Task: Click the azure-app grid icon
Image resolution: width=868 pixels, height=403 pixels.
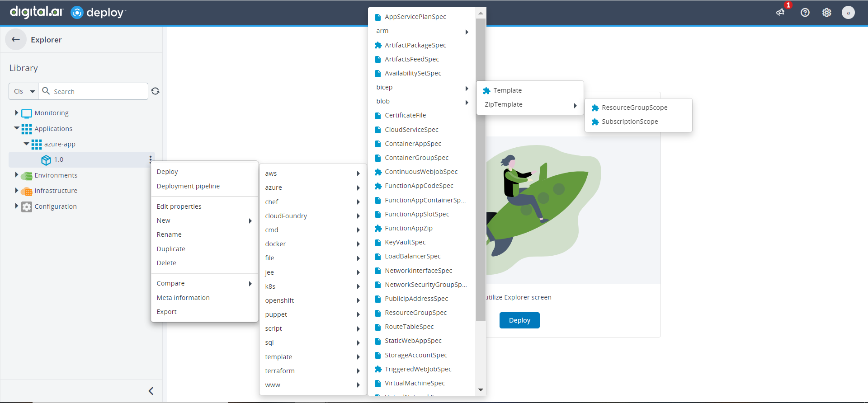Action: [37, 144]
